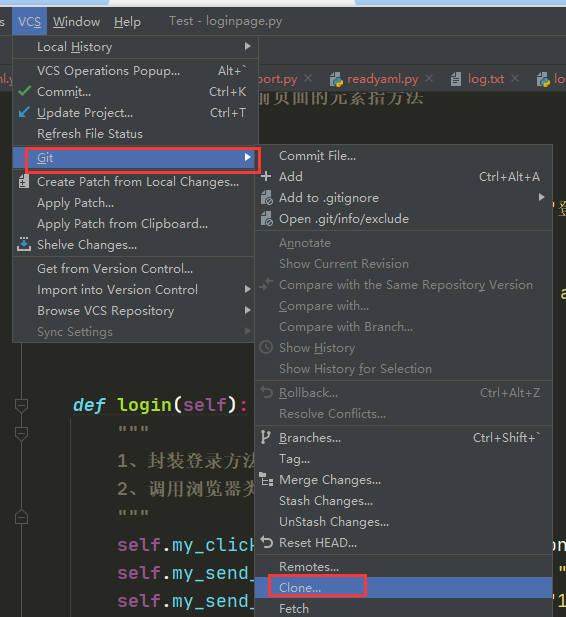Expand the Add to .gitignore submenu arrow

[x=542, y=197]
